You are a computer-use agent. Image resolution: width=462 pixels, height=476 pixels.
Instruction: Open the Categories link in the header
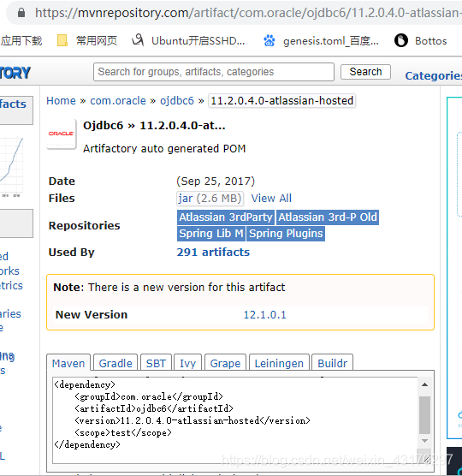(x=434, y=75)
